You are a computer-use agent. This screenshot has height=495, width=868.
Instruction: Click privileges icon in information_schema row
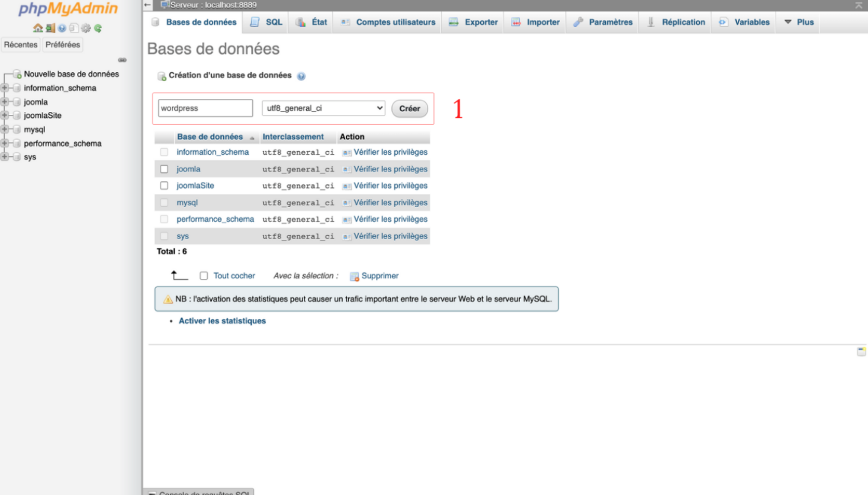point(347,153)
